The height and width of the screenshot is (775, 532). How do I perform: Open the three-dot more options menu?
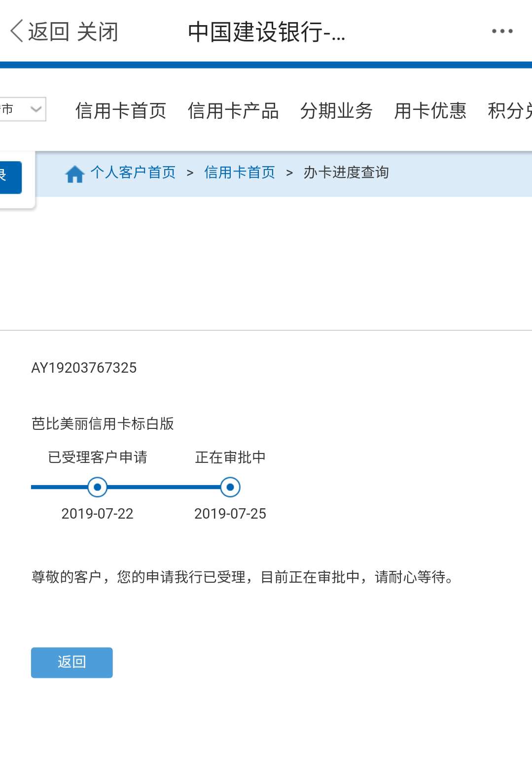[x=502, y=31]
